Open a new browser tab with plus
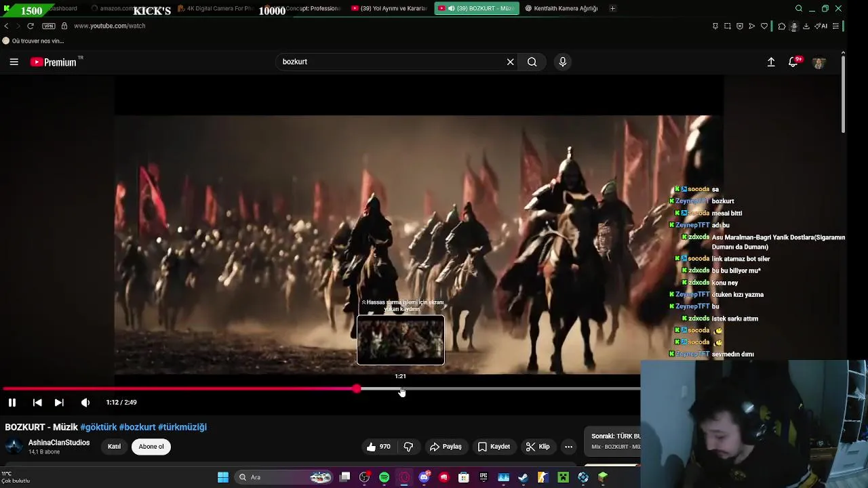 pos(612,8)
